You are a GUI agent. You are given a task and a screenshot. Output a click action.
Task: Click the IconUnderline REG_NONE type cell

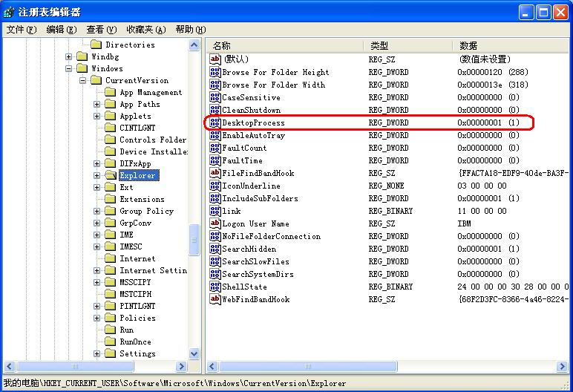coord(386,186)
